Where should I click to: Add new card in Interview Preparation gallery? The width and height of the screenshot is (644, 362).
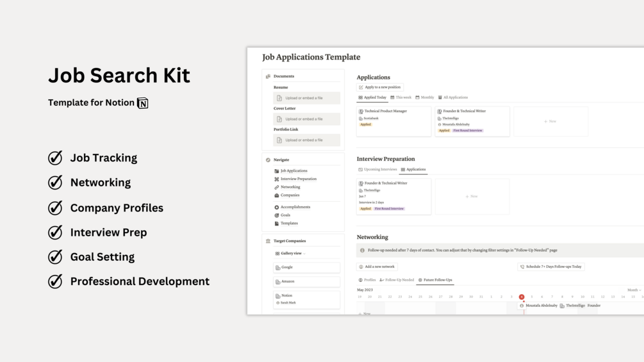472,197
